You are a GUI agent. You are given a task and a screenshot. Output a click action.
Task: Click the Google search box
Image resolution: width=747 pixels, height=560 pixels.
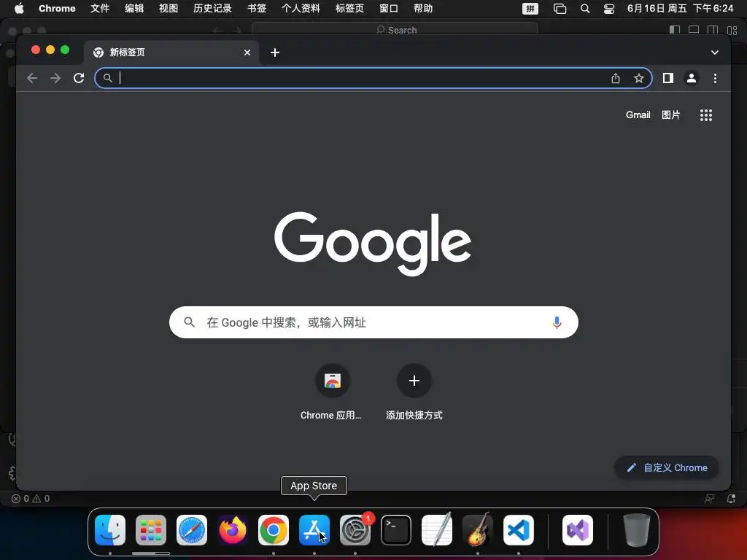tap(373, 322)
